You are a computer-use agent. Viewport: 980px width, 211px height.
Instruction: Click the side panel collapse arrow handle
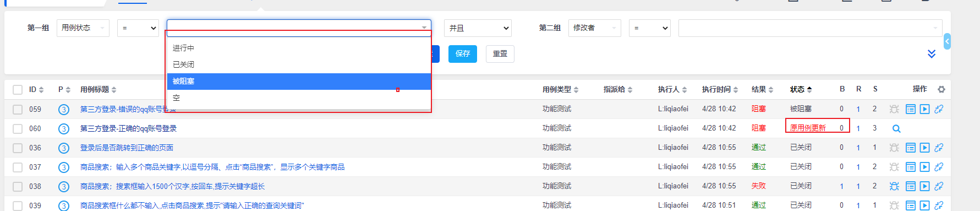(x=947, y=41)
